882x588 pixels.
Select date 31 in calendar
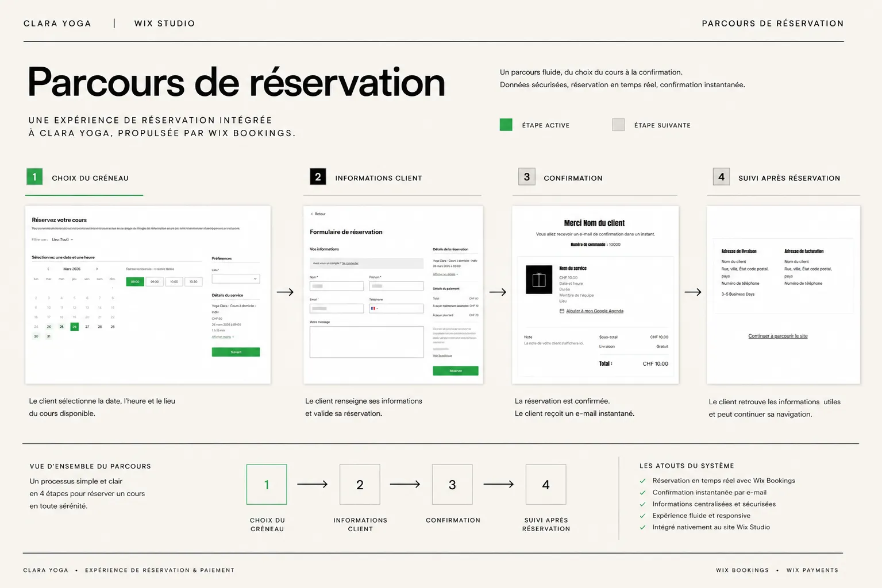click(x=49, y=336)
